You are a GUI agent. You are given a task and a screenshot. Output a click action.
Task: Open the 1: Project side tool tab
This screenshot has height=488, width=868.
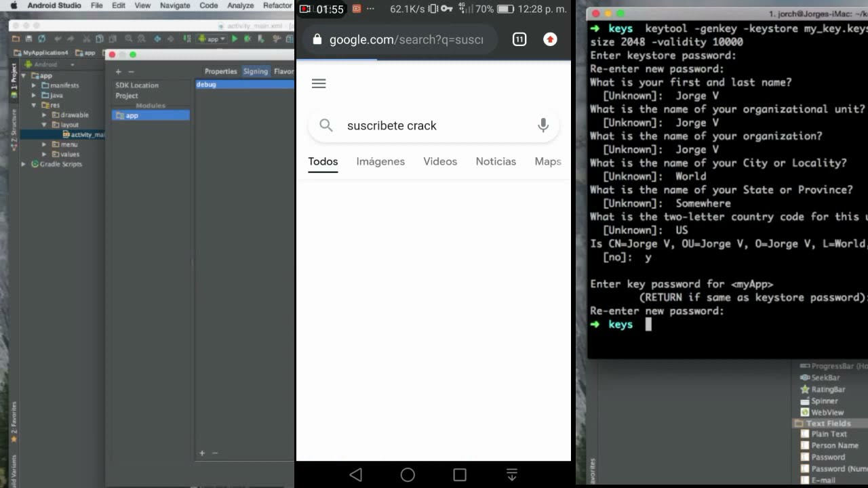14,81
